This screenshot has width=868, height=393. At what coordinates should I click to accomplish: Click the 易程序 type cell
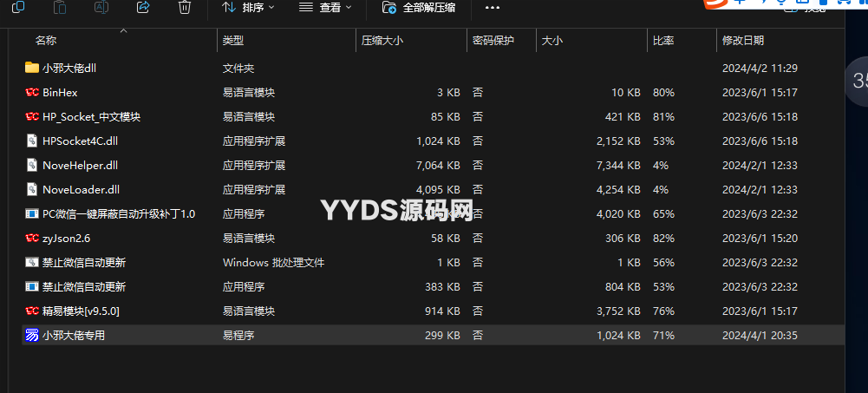click(238, 335)
